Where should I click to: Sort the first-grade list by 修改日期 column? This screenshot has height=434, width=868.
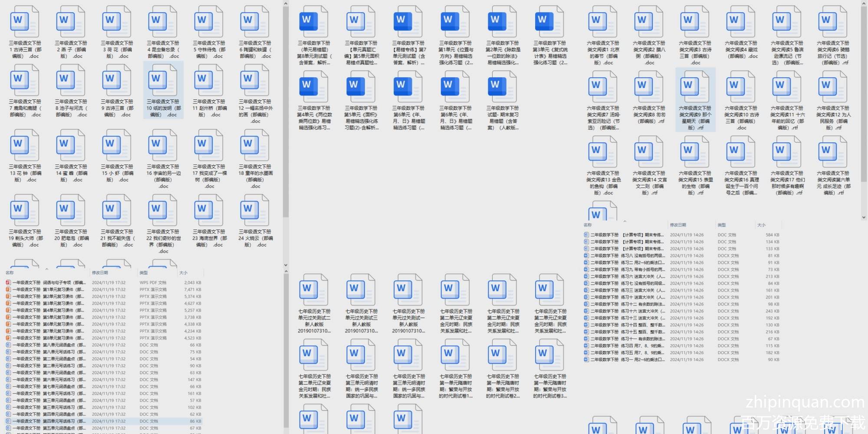[x=100, y=273]
